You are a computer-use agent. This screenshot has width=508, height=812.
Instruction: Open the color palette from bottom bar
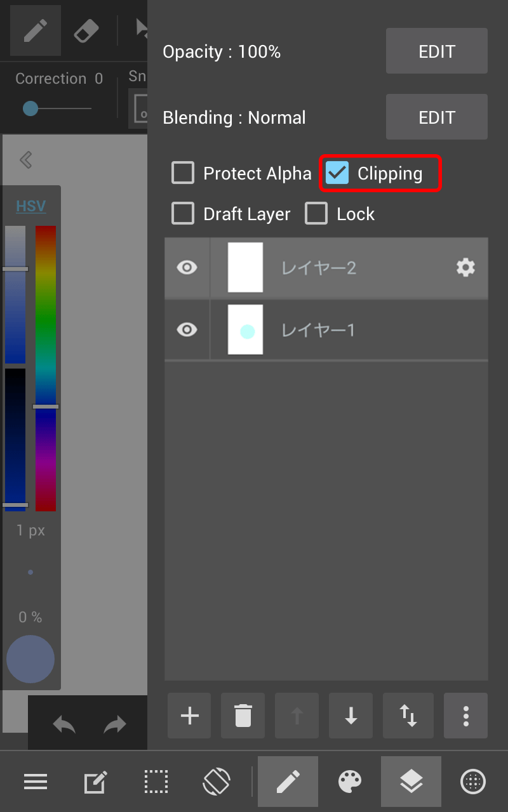click(x=350, y=782)
